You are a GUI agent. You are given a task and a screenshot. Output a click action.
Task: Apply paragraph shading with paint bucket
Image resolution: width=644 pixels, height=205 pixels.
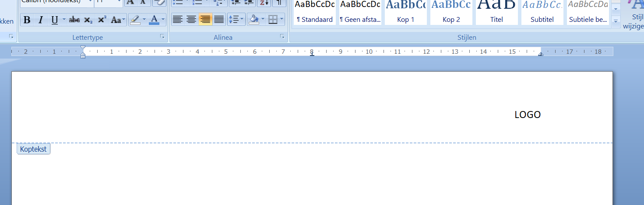tap(253, 19)
